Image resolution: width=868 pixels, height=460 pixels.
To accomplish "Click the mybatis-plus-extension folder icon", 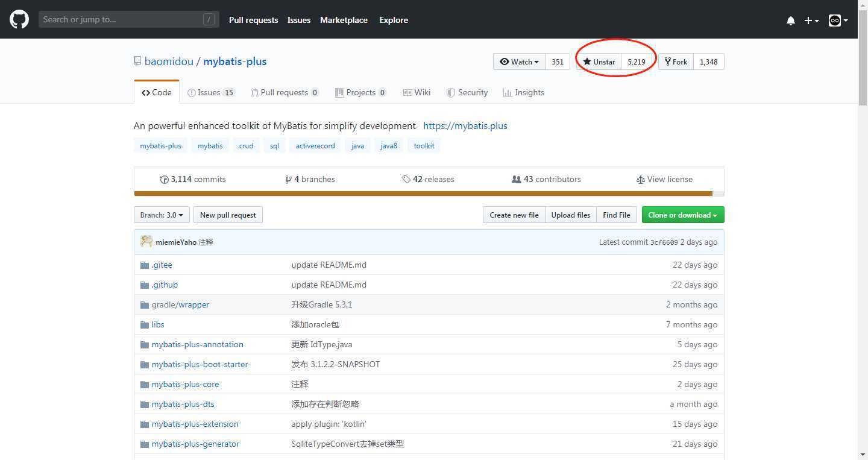I will click(145, 424).
